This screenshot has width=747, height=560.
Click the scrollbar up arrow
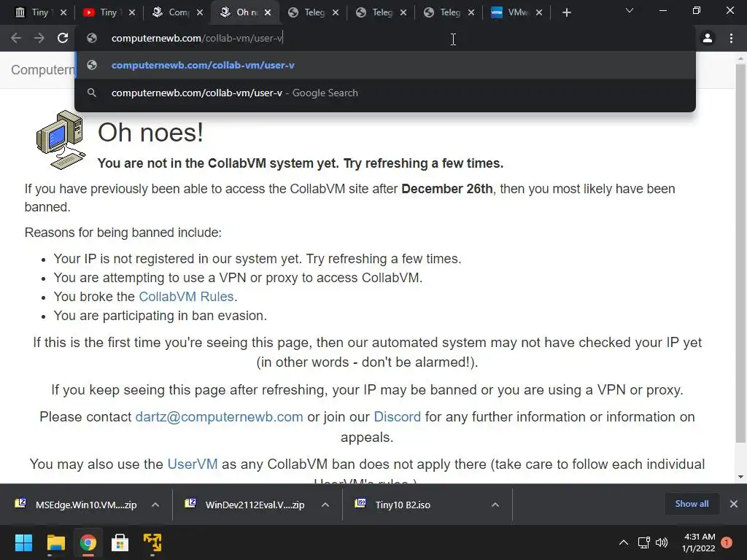(x=740, y=58)
